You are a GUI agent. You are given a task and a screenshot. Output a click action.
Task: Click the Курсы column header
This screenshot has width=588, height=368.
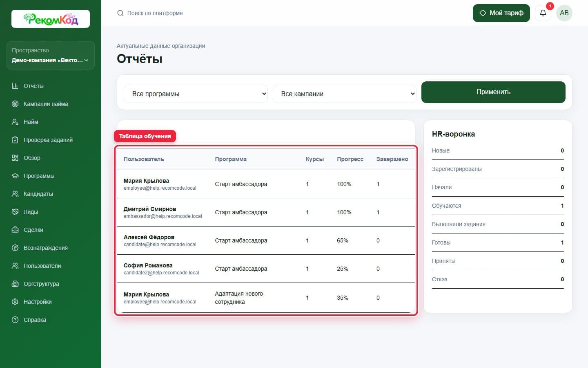pos(315,159)
